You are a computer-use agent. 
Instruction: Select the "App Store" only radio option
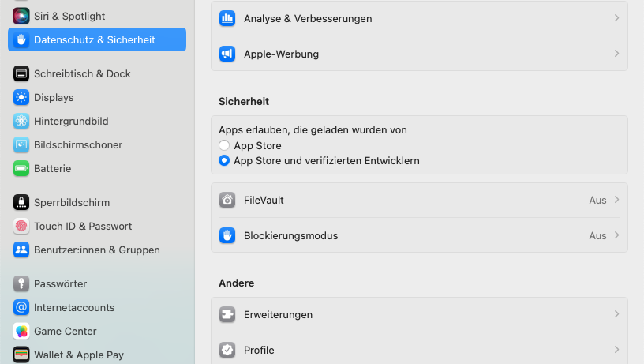pos(225,146)
